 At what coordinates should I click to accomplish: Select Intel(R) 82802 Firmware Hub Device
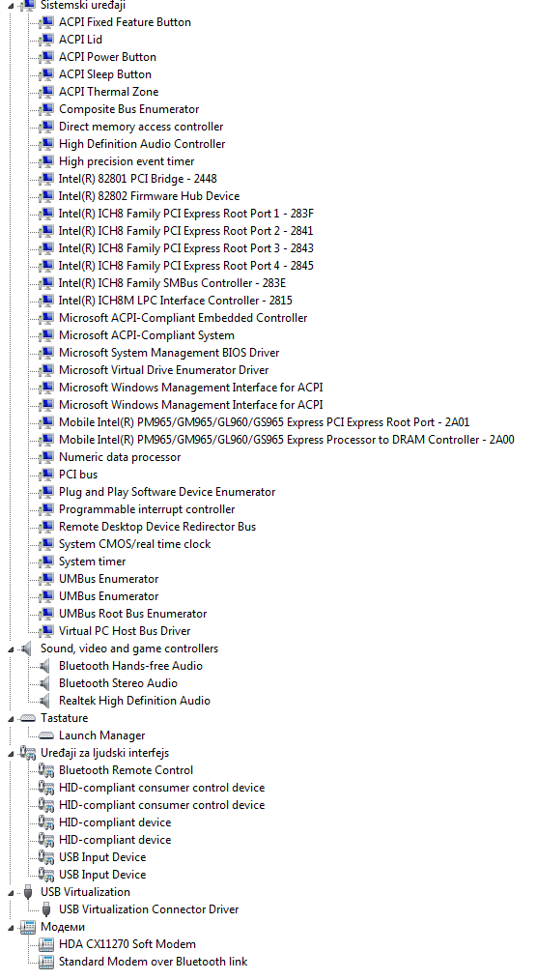(150, 196)
